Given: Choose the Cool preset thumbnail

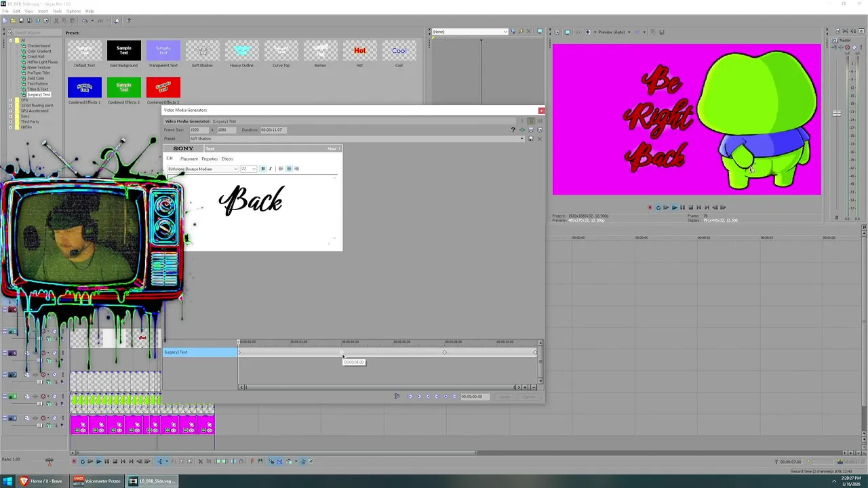Looking at the screenshot, I should coord(399,51).
